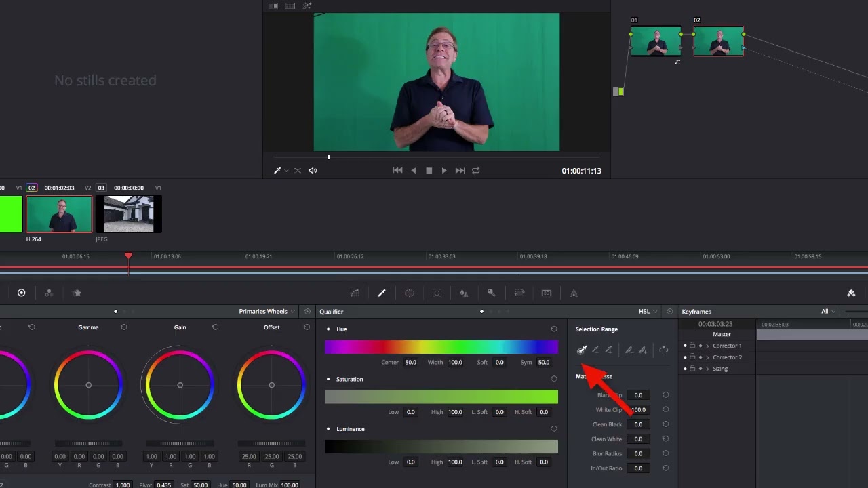Toggle the Saturation qualifier enable dot
The image size is (868, 488).
coord(328,379)
